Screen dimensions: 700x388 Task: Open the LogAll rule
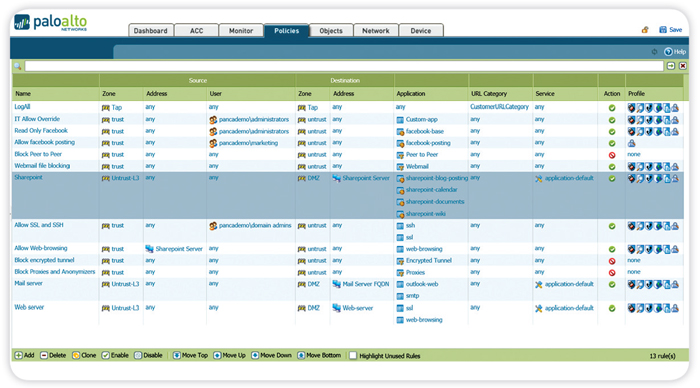pos(22,107)
